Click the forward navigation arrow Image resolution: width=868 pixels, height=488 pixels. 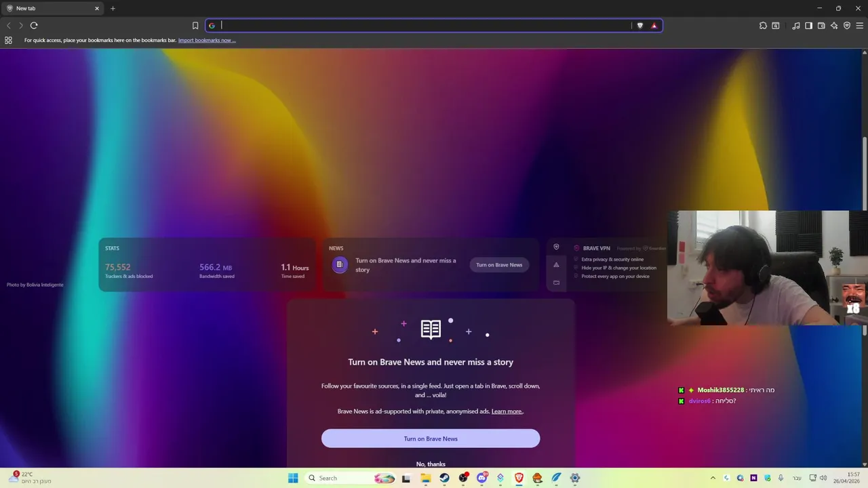tap(21, 26)
